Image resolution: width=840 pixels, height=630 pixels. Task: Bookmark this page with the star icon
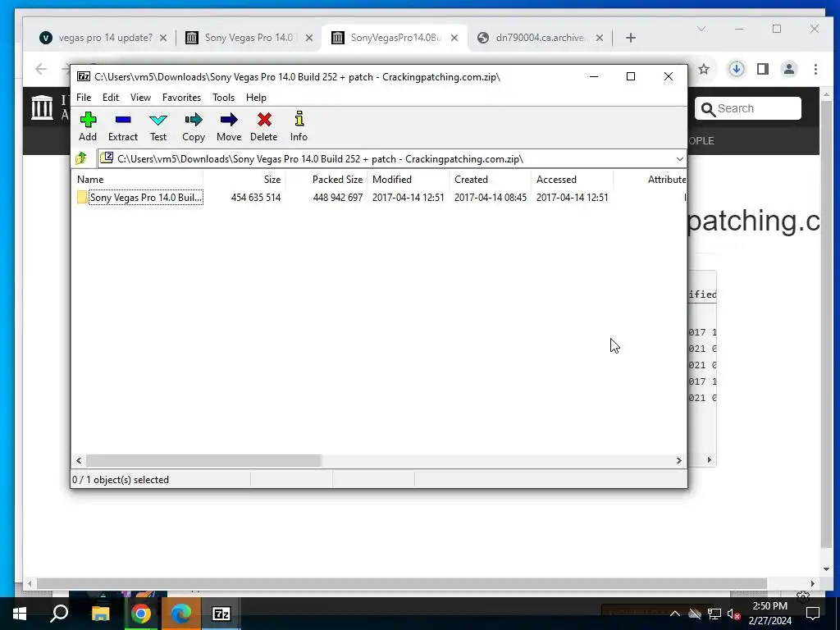pyautogui.click(x=704, y=69)
